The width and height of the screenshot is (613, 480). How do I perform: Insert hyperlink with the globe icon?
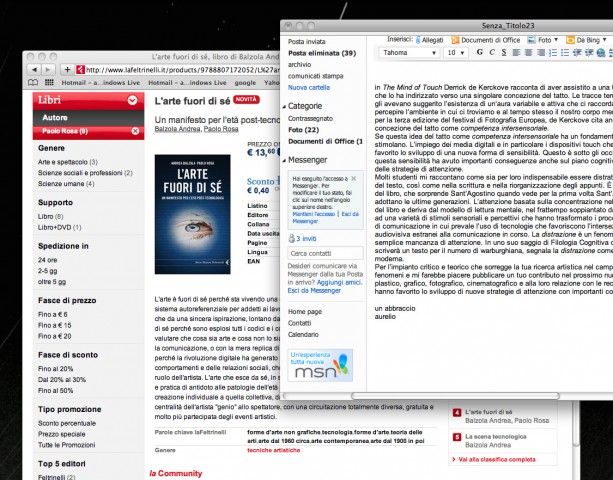tap(601, 52)
